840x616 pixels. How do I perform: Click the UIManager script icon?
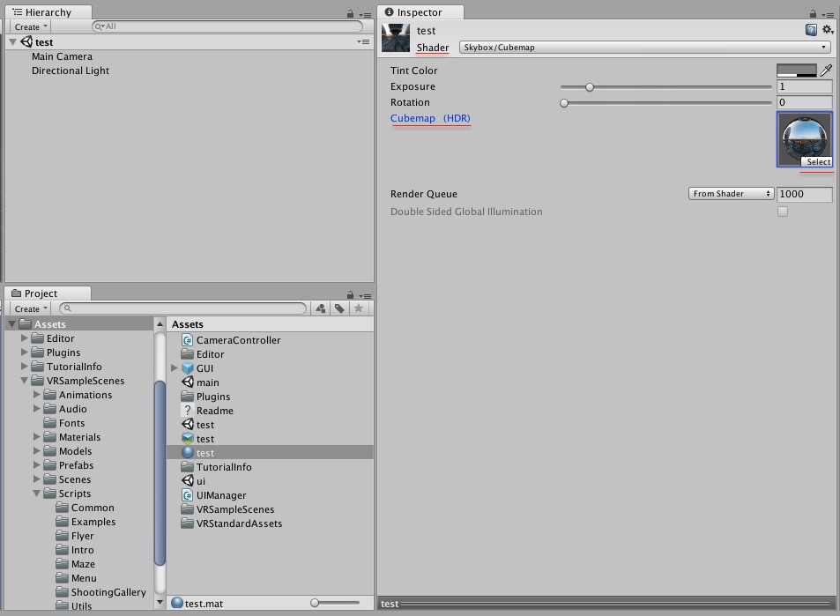(187, 495)
